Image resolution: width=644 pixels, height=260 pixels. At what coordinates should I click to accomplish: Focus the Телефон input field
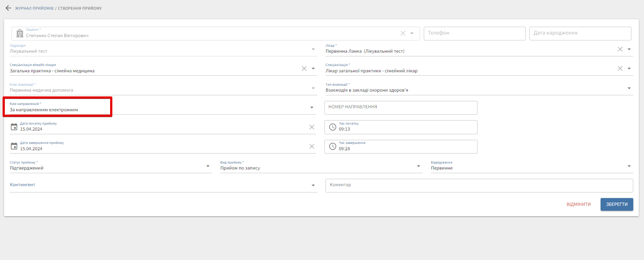point(474,33)
